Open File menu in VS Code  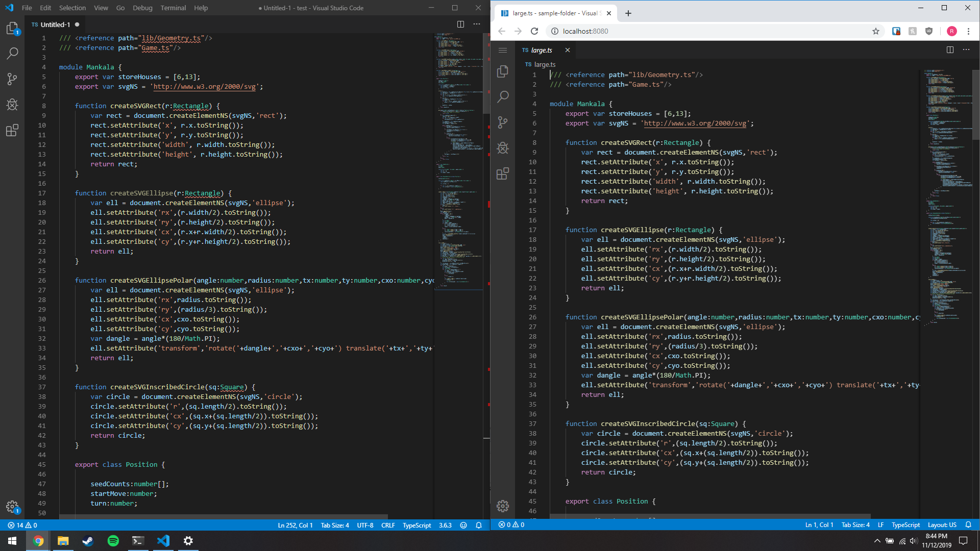[27, 8]
